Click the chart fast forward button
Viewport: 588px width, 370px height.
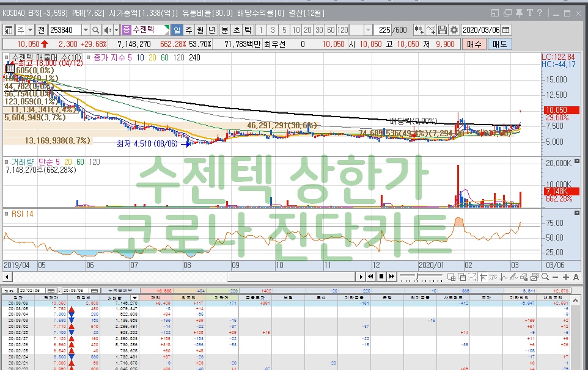pyautogui.click(x=392, y=277)
